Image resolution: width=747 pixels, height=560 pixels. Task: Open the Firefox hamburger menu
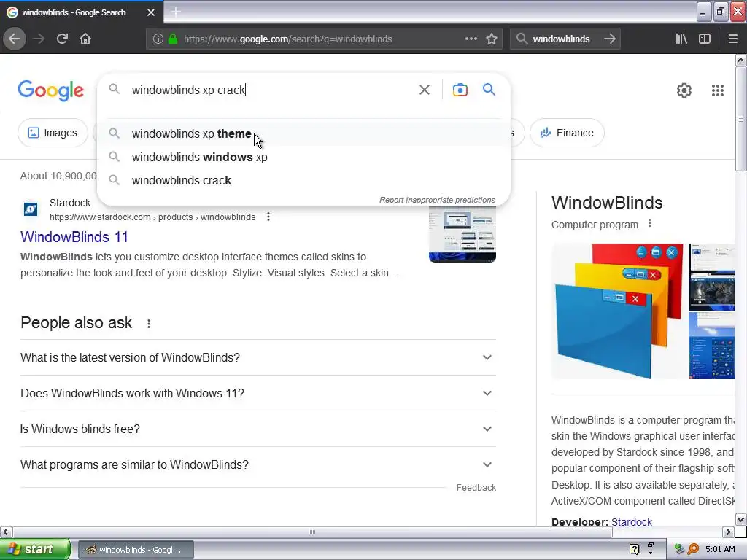pyautogui.click(x=732, y=39)
